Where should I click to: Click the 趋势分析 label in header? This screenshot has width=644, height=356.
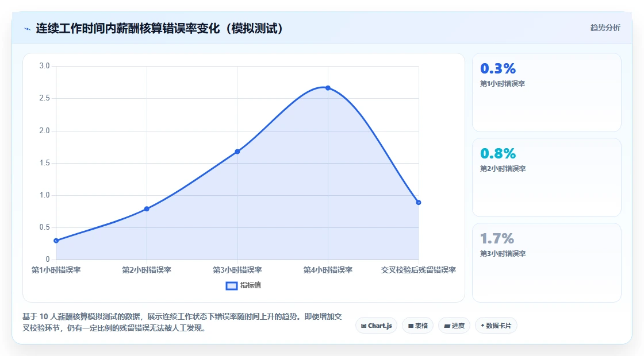605,28
